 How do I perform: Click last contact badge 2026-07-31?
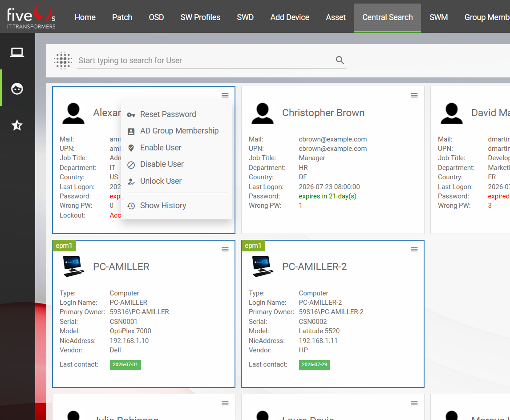point(125,365)
